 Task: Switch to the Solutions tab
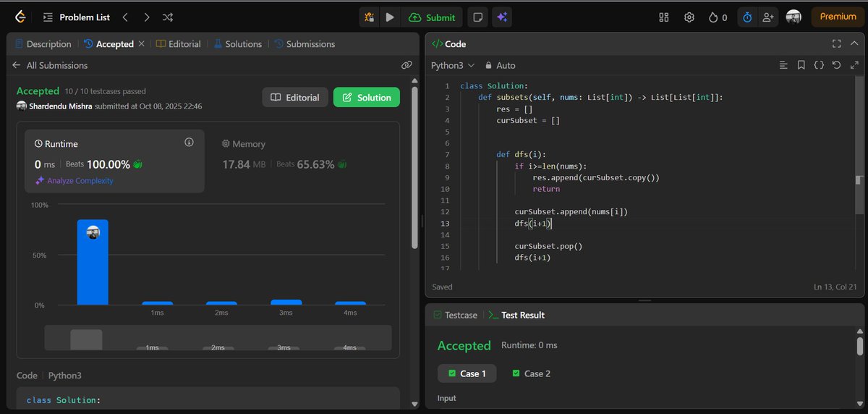click(237, 44)
